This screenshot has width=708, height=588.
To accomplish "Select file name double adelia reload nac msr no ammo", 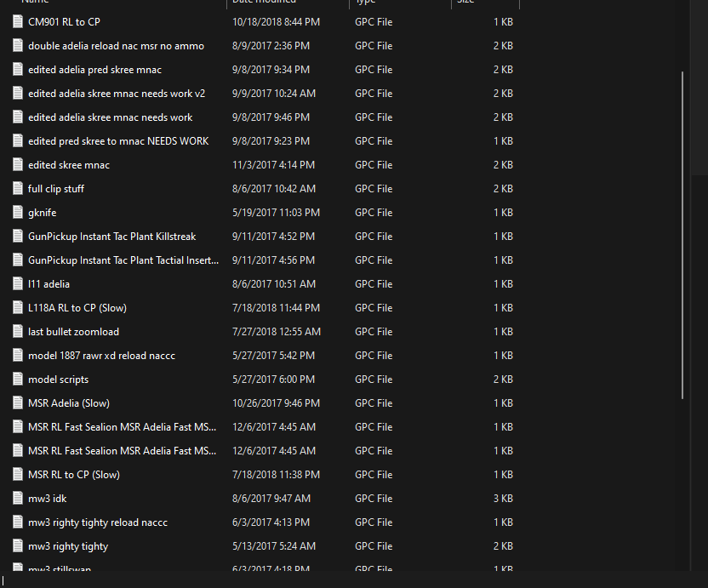I will 116,46.
